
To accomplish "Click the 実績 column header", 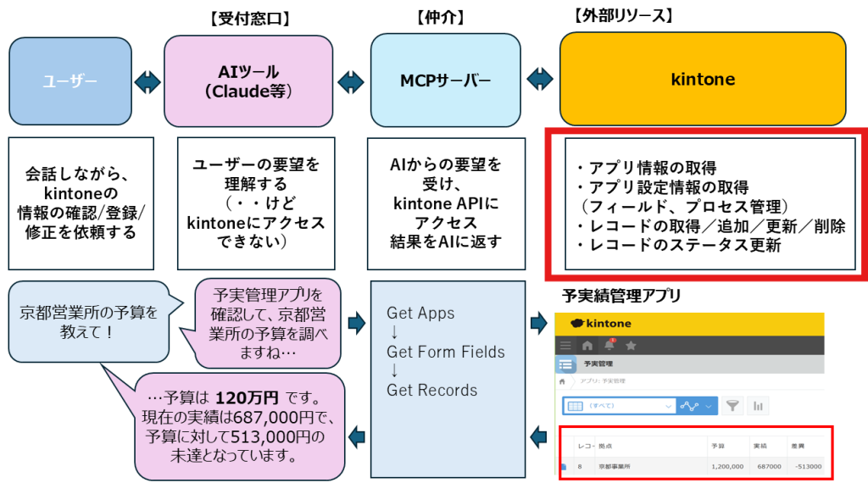I will click(x=760, y=446).
